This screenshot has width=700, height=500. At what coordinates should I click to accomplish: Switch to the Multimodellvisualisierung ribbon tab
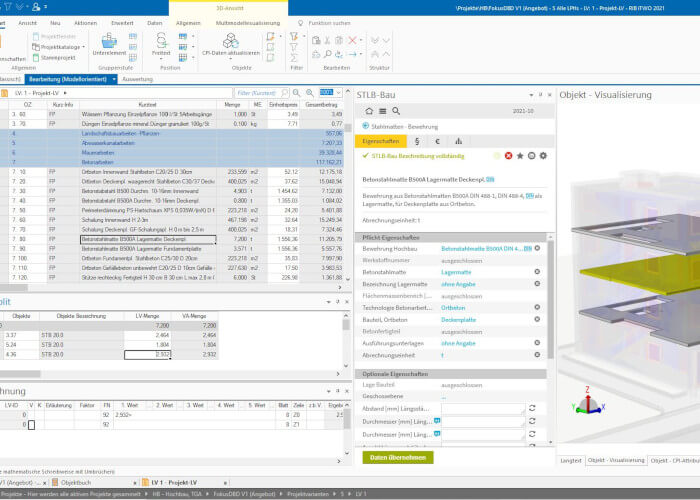coord(248,23)
